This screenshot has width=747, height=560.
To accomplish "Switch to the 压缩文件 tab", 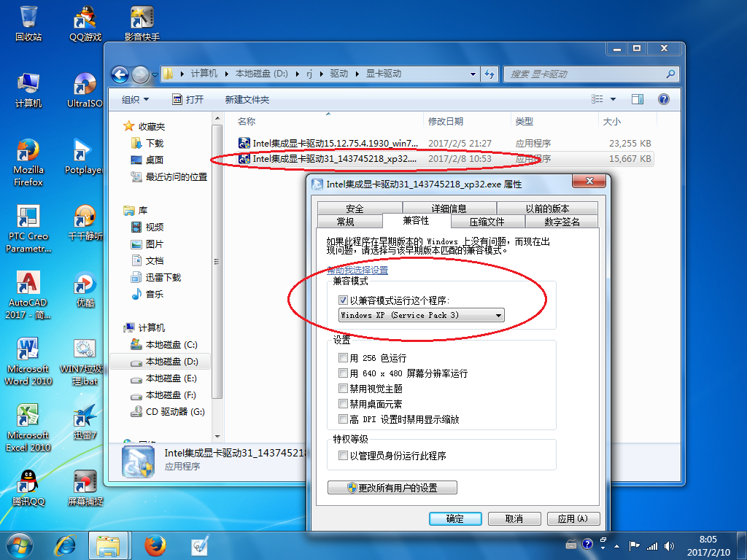I will point(487,222).
